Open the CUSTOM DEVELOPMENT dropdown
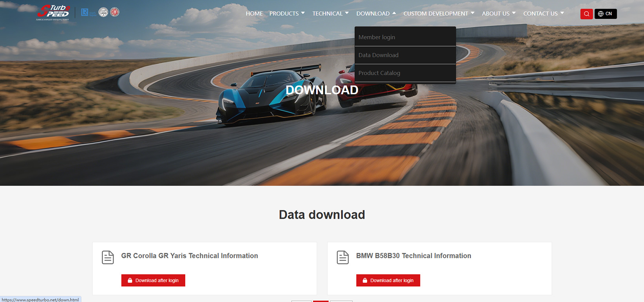 [439, 13]
